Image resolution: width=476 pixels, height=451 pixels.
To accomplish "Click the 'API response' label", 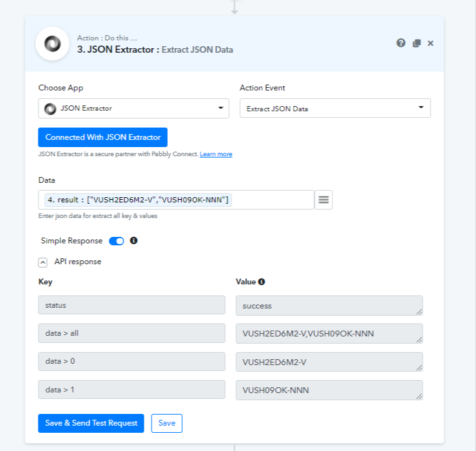I will click(78, 262).
